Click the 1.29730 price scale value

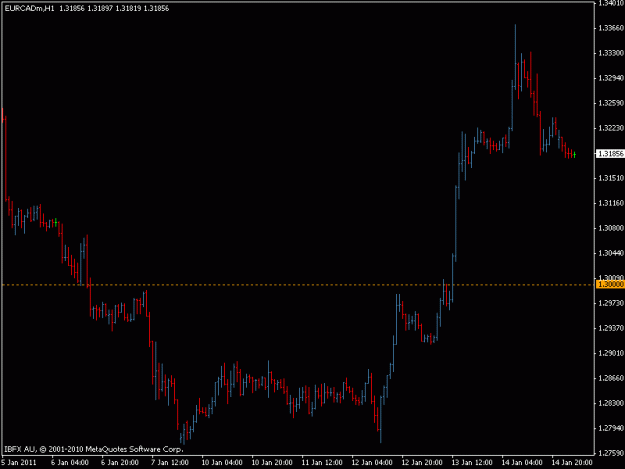[611, 303]
